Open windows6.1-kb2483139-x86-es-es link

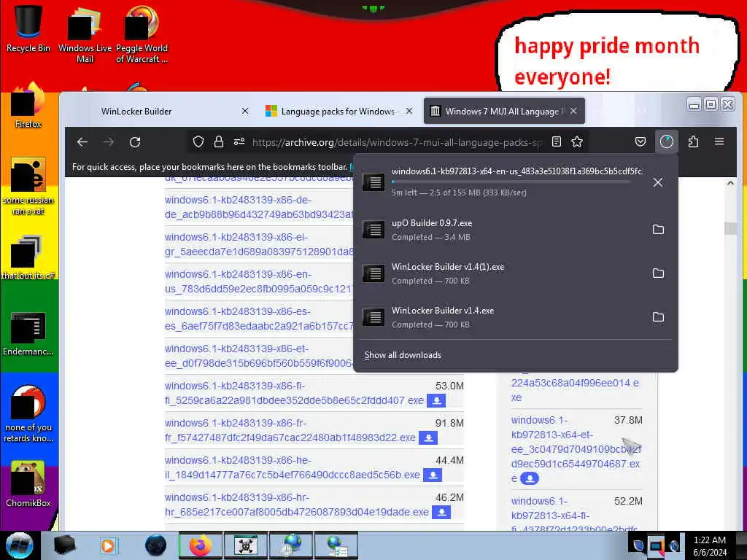point(260,319)
